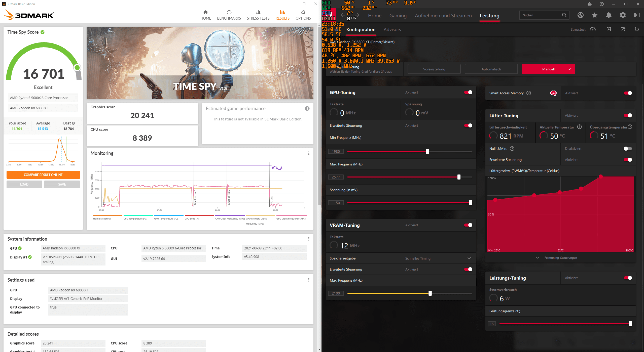Click the GPU green check in System information
Viewport: 644px width, 352px height.
tap(20, 248)
